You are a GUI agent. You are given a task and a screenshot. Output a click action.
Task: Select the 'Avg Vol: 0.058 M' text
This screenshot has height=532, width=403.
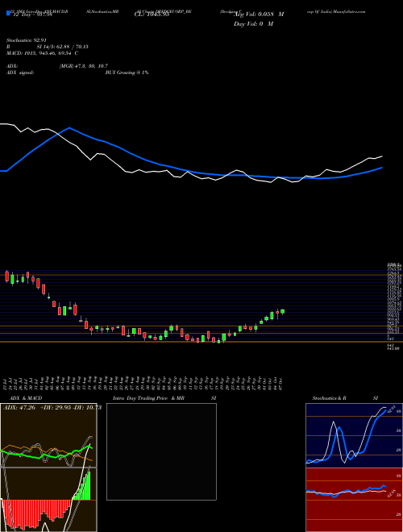pyautogui.click(x=257, y=15)
